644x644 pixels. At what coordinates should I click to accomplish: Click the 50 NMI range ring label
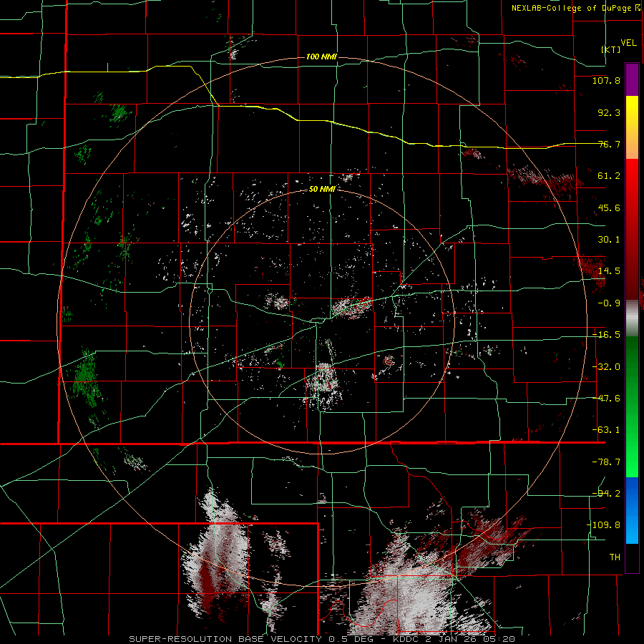click(x=322, y=190)
